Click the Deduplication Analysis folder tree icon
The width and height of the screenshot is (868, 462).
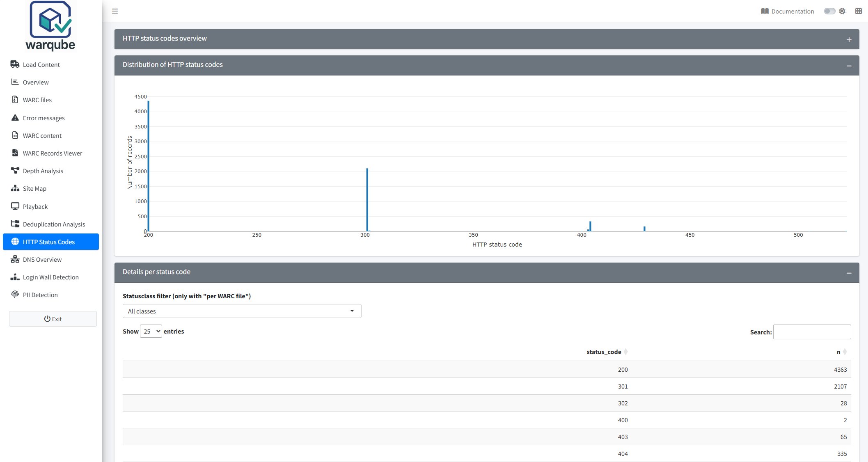(15, 224)
